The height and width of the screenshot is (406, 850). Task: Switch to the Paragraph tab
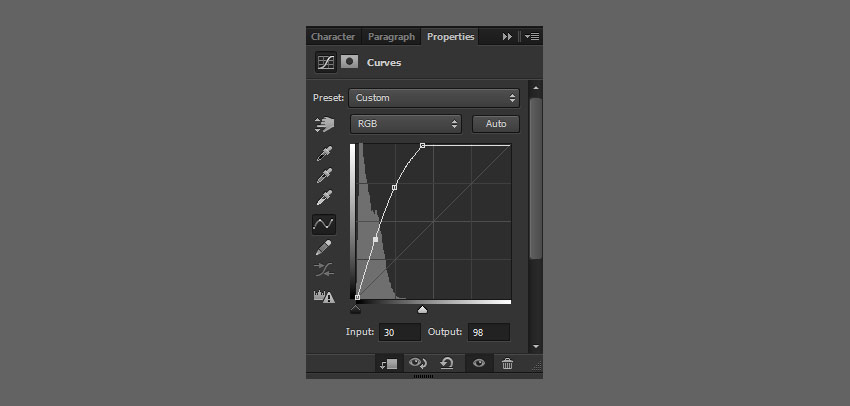tap(391, 37)
